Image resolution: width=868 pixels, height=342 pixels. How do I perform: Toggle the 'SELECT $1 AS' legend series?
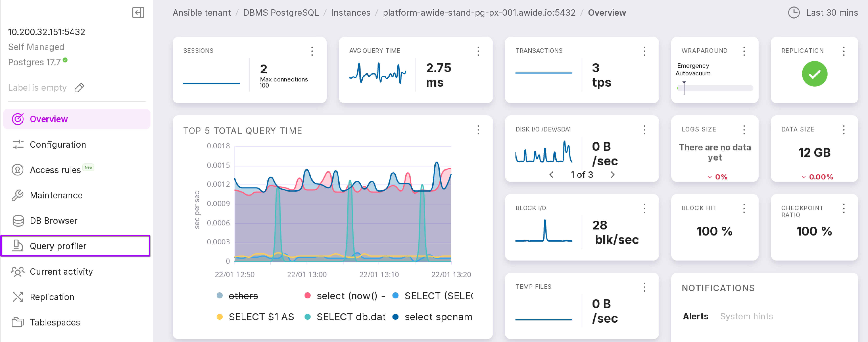click(261, 317)
